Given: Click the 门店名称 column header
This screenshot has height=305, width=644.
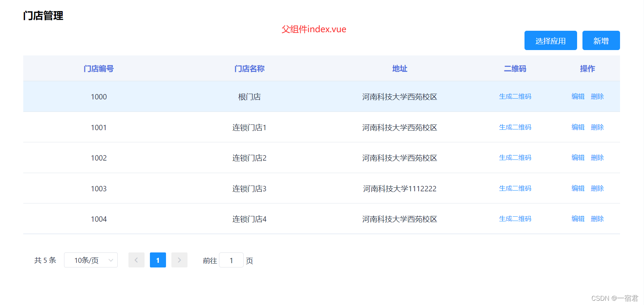Looking at the screenshot, I should click(x=249, y=69).
